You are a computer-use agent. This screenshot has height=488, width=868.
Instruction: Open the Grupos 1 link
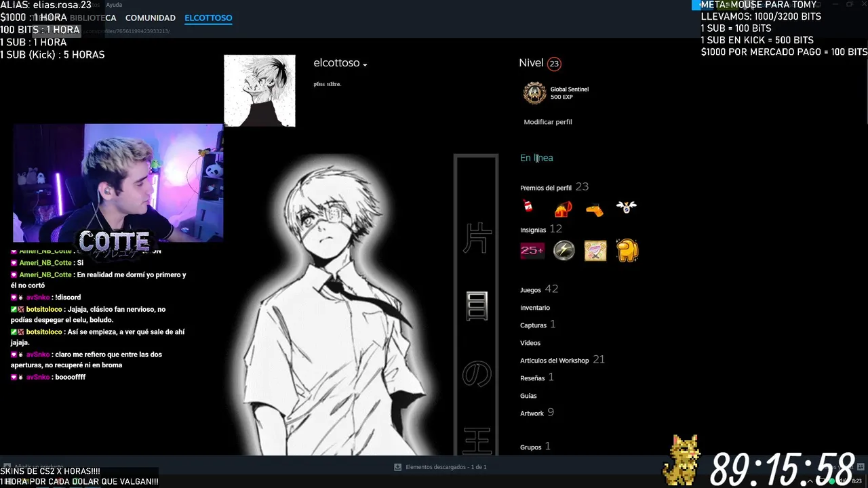pos(535,447)
